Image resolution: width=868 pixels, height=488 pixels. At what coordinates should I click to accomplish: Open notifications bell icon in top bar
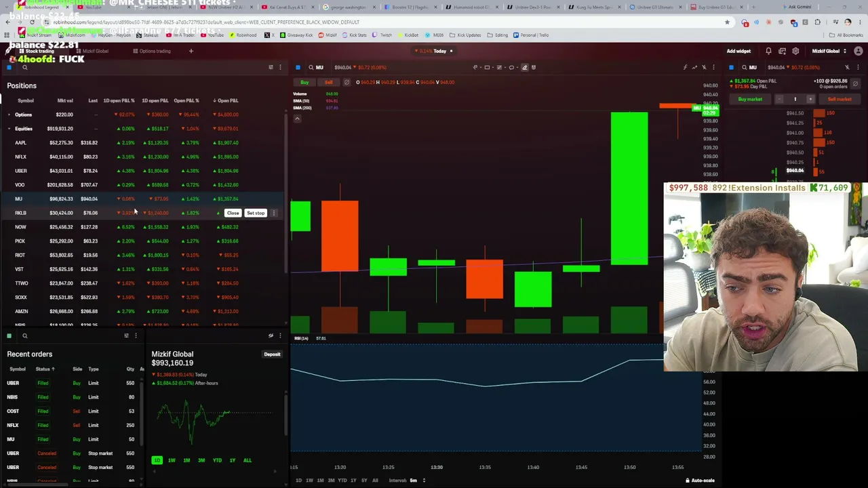[x=768, y=51]
